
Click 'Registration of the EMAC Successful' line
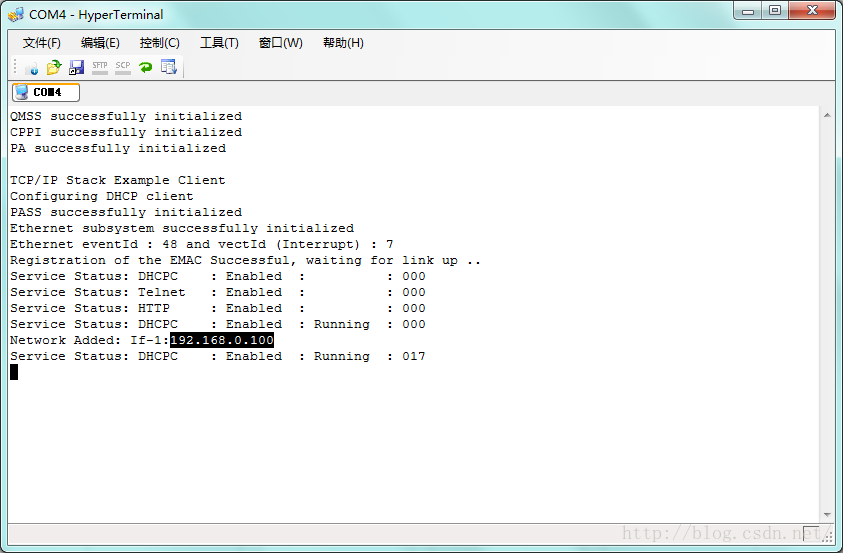pos(245,261)
